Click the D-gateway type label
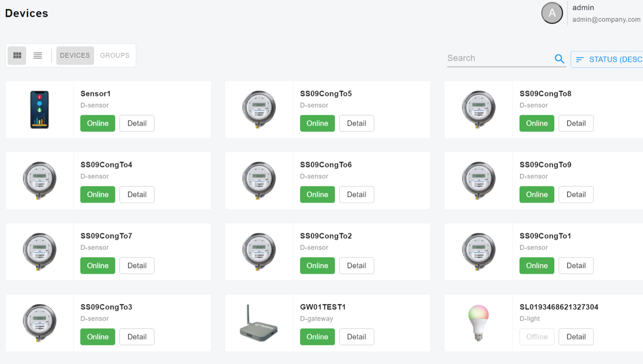The image size is (643, 364). pyautogui.click(x=317, y=319)
